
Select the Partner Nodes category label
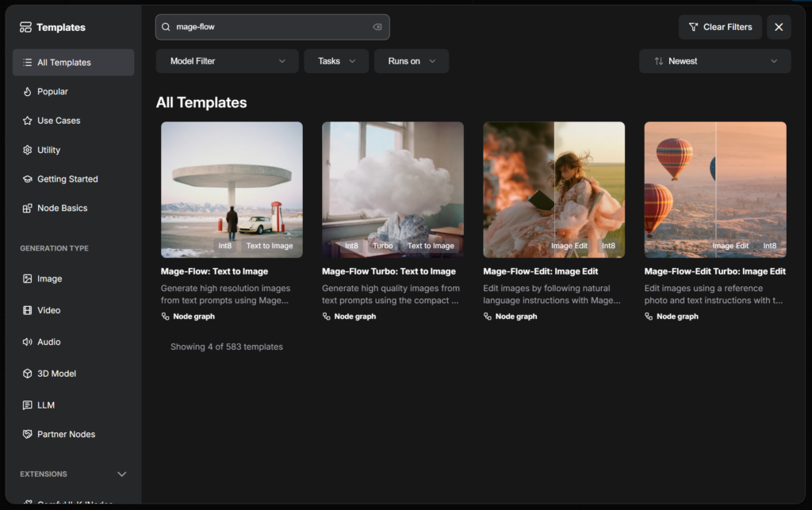pyautogui.click(x=67, y=434)
